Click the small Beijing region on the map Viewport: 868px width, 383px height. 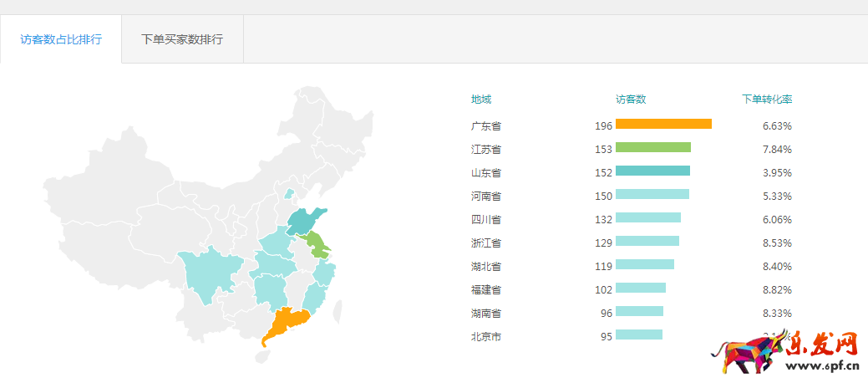click(x=289, y=193)
